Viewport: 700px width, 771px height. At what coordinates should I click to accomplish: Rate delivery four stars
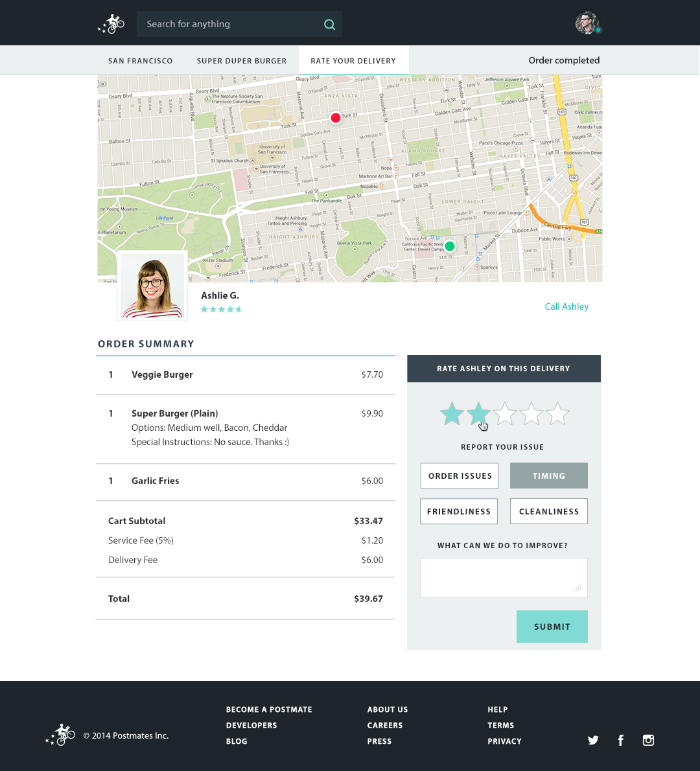(x=531, y=413)
